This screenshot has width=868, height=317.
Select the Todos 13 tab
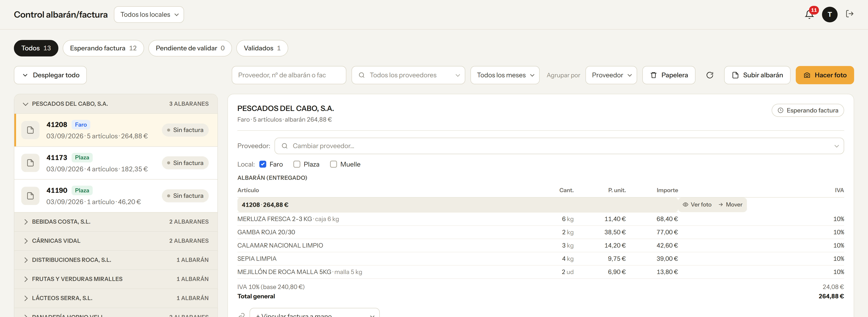tap(36, 48)
